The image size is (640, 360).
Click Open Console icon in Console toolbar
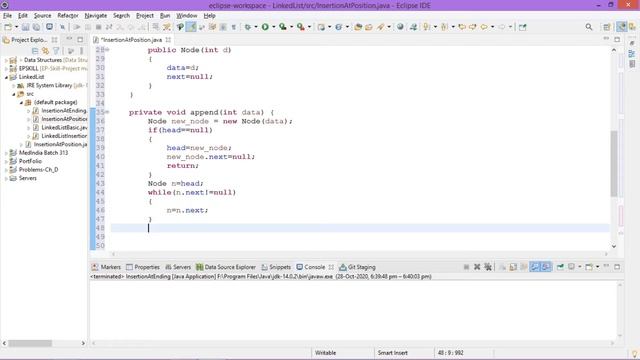click(x=589, y=267)
